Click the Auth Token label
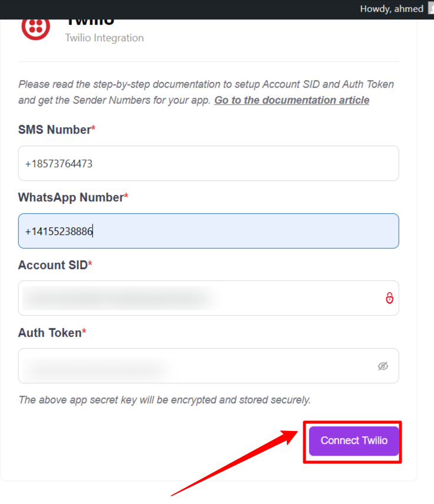The width and height of the screenshot is (434, 504). [50, 333]
